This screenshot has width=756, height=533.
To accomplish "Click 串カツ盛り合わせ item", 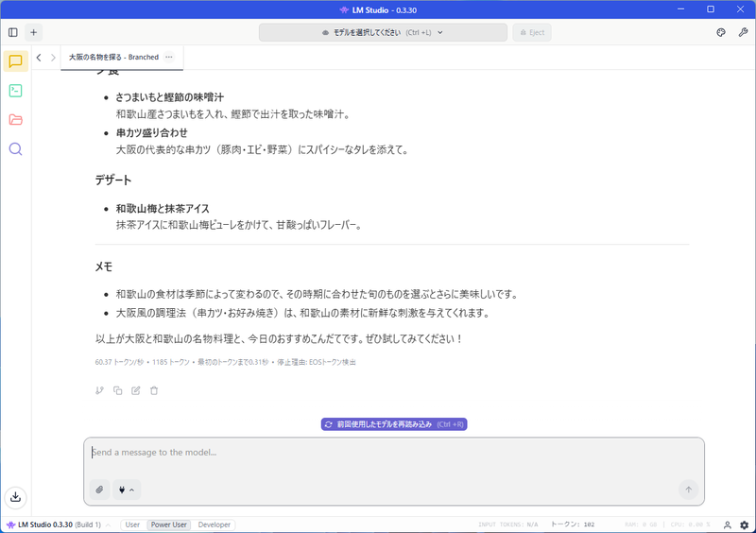I will (152, 133).
